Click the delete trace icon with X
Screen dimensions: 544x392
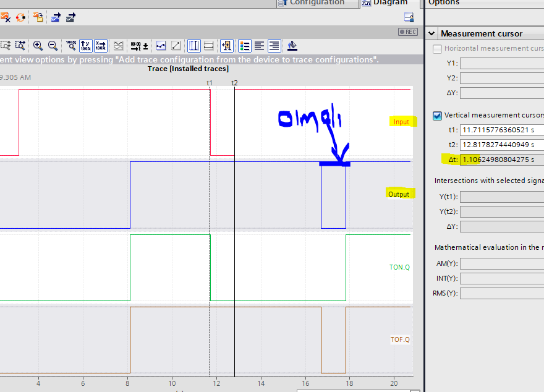tap(5, 17)
